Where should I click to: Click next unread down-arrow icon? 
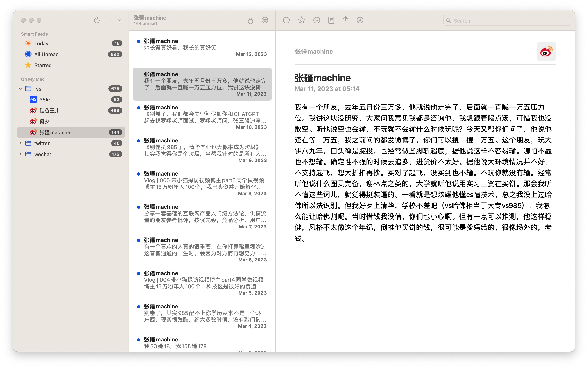(x=316, y=20)
